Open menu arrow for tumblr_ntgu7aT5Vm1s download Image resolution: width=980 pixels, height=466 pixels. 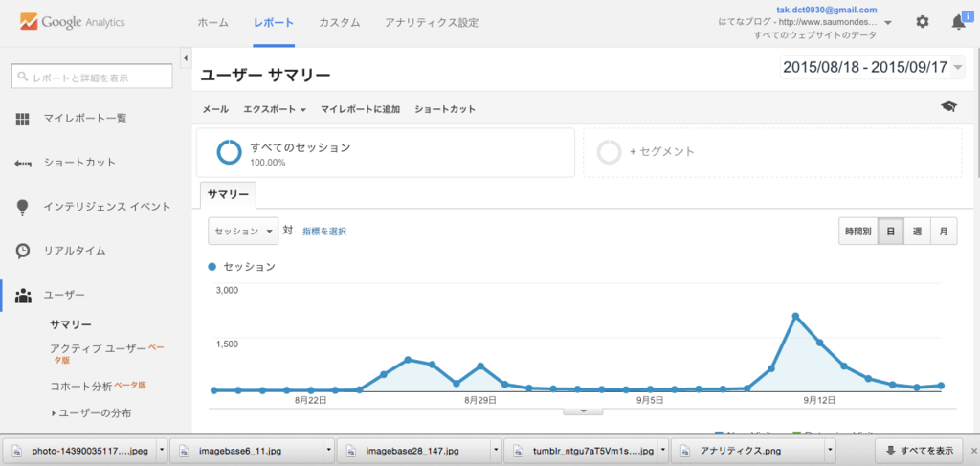[x=662, y=450]
